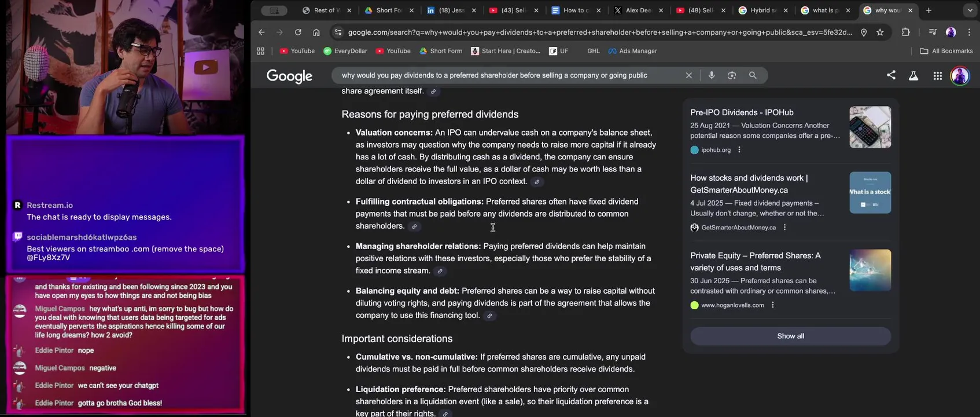
Task: Open more options for GetSmarterAboutMoney.ca result
Action: click(x=784, y=228)
